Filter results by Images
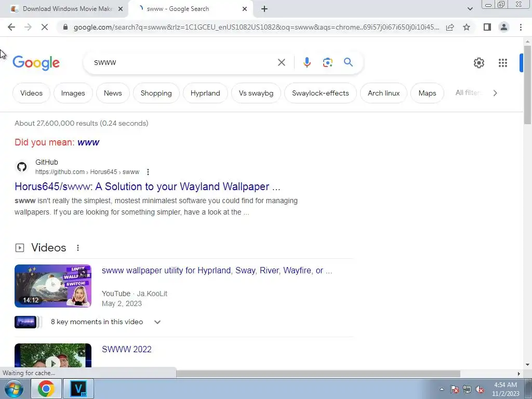The width and height of the screenshot is (532, 399). pyautogui.click(x=73, y=93)
